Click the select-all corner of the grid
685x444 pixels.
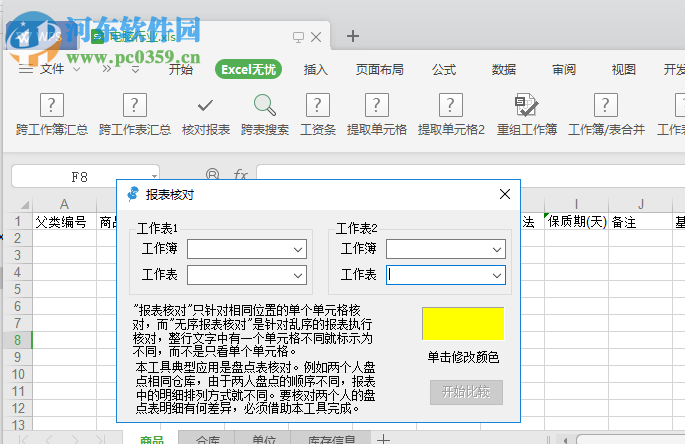(x=25, y=205)
